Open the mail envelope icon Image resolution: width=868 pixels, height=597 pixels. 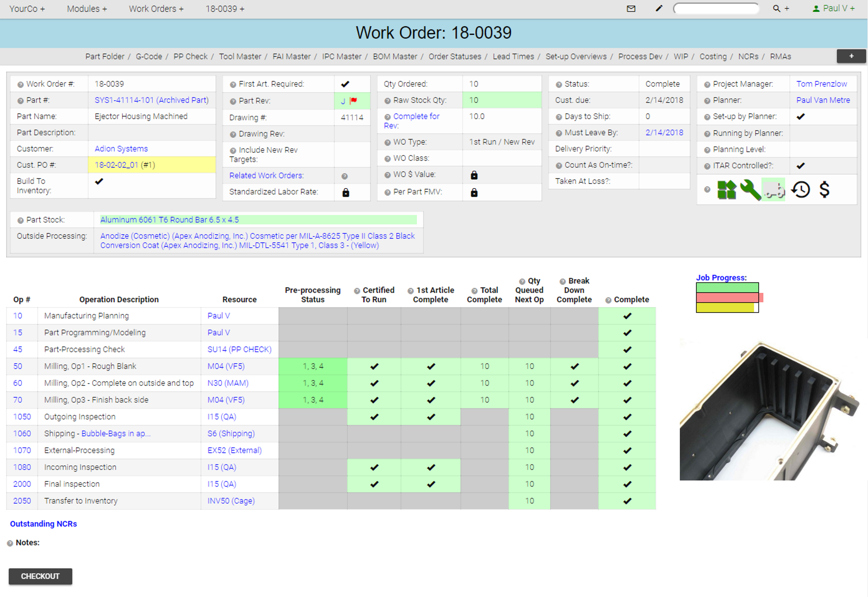631,9
